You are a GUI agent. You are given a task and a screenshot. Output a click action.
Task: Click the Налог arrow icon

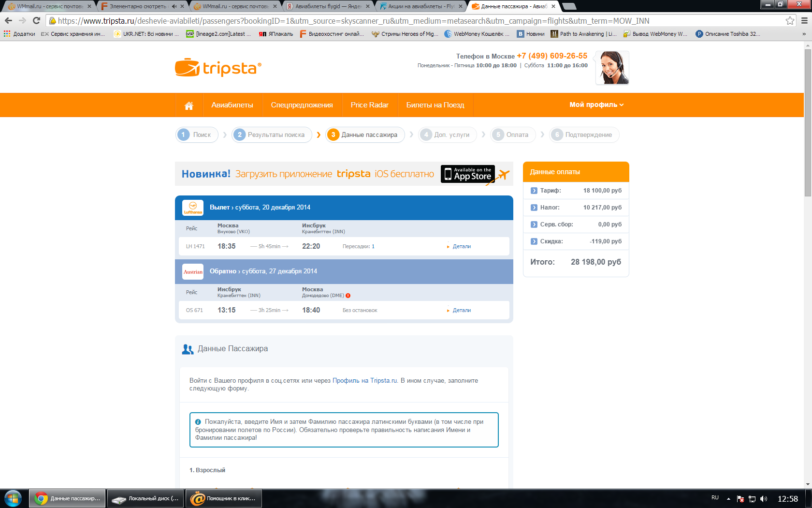point(534,208)
